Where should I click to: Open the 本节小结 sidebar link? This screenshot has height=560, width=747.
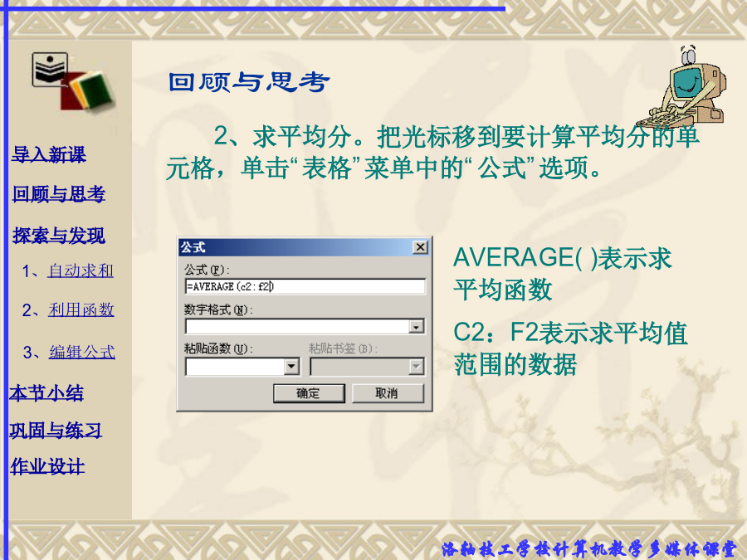pyautogui.click(x=46, y=393)
